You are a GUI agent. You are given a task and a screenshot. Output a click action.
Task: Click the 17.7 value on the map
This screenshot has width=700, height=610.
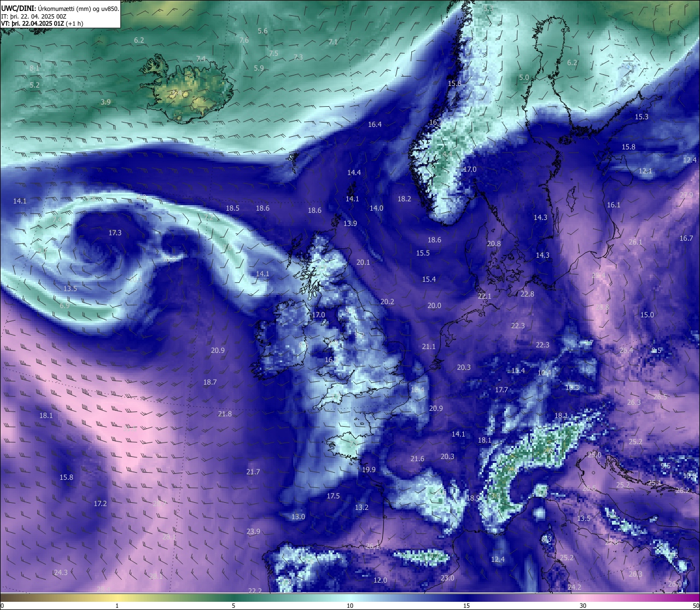pos(501,390)
